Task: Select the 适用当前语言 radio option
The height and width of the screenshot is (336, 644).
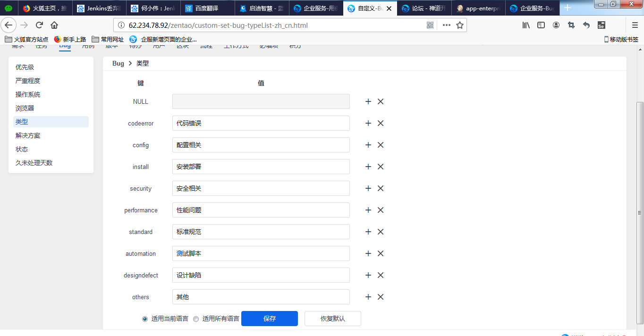Action: click(145, 319)
